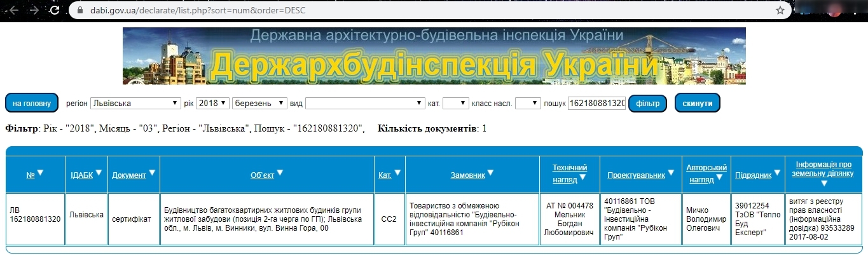This screenshot has height=258, width=868.
Task: Click the Кількість документів: 1 text
Action: click(432, 129)
